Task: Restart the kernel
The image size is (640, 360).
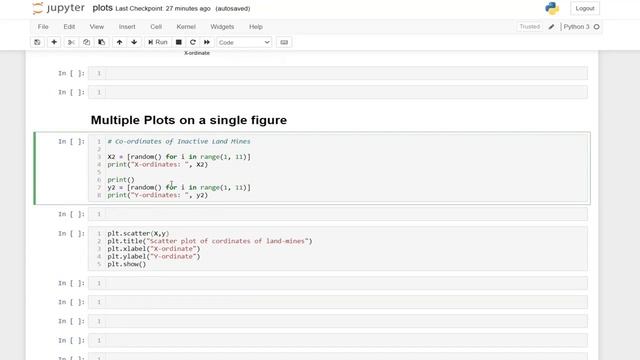Action: tap(193, 42)
